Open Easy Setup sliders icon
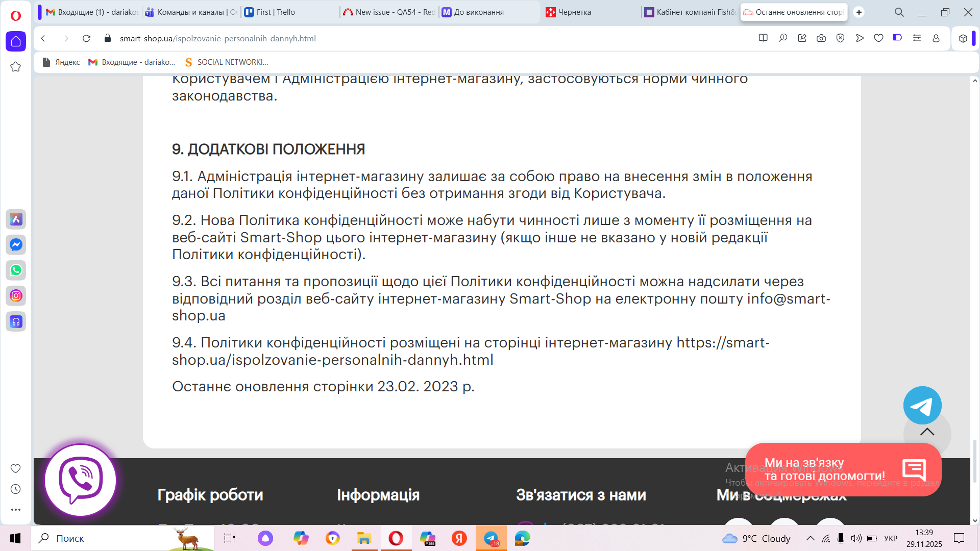Image resolution: width=980 pixels, height=551 pixels. point(917,38)
